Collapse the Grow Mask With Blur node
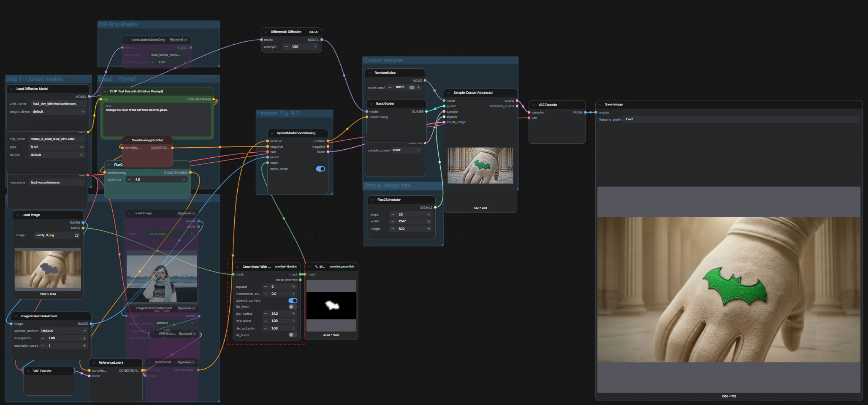 point(238,267)
